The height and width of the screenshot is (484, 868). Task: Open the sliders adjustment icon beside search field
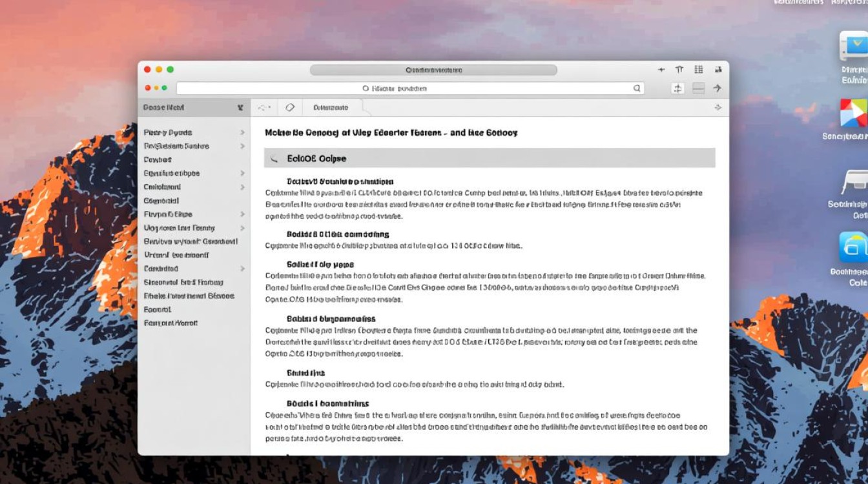tap(677, 88)
